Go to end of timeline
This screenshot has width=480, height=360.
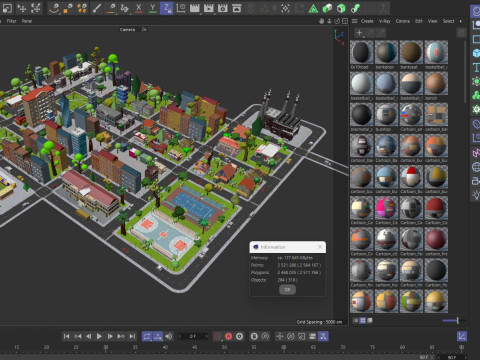pos(132,336)
